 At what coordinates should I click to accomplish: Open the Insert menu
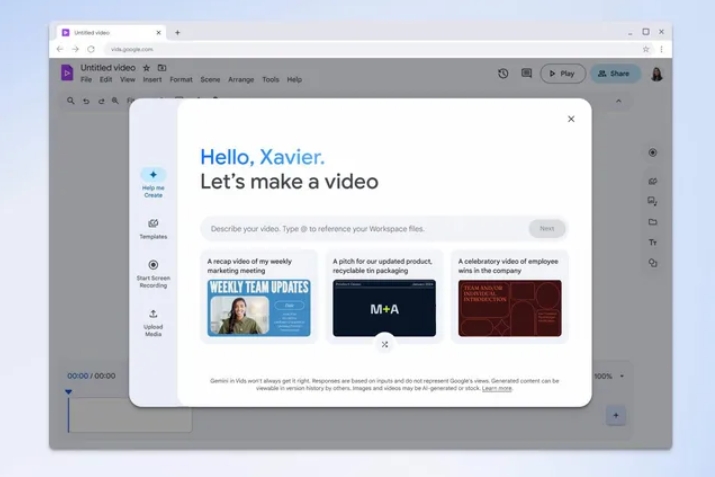click(x=152, y=79)
